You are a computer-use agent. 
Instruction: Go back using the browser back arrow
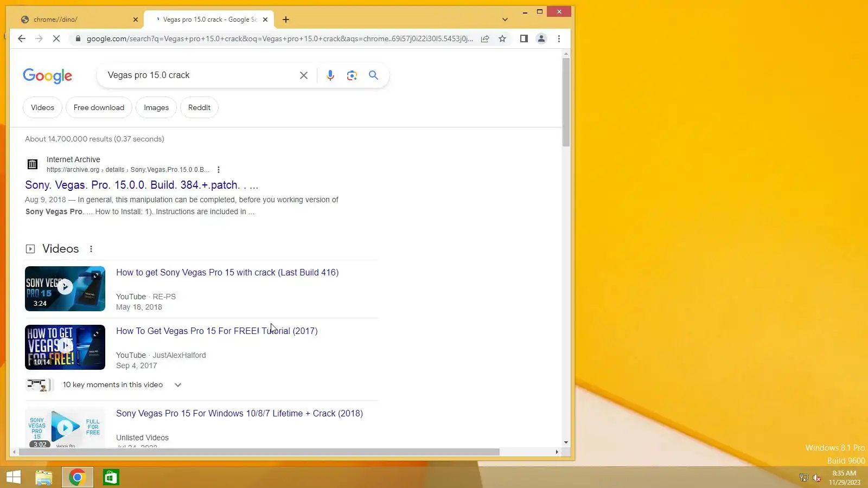pos(22,38)
